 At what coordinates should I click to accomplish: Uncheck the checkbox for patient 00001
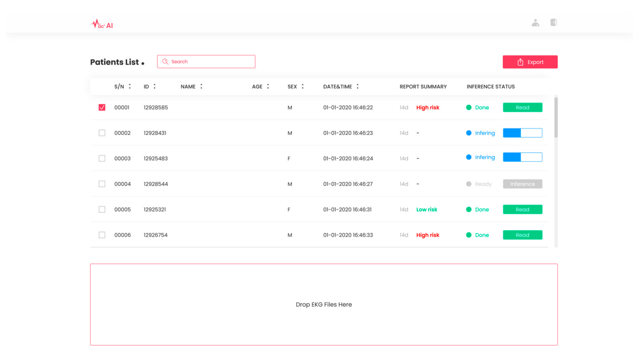coord(102,107)
